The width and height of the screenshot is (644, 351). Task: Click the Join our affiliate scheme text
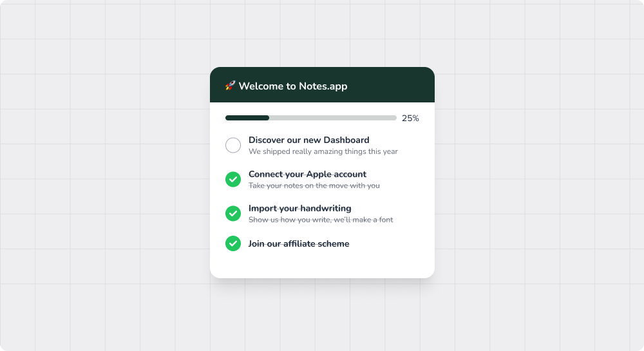[299, 243]
